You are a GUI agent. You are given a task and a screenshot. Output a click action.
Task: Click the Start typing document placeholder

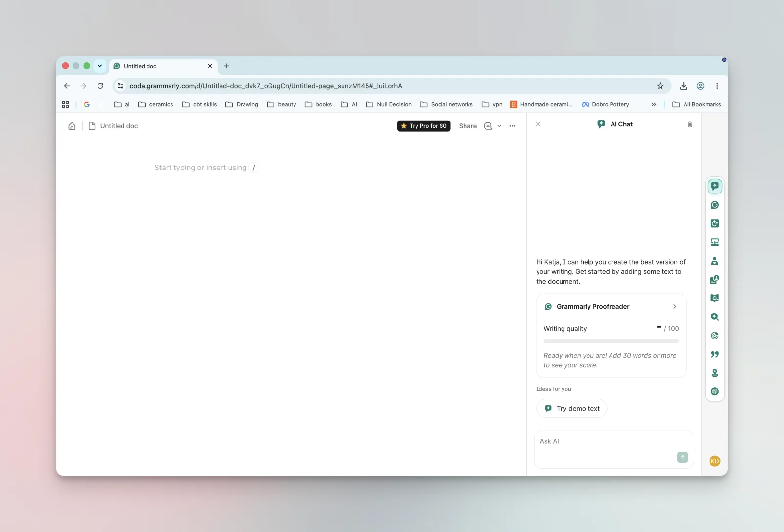pyautogui.click(x=206, y=168)
